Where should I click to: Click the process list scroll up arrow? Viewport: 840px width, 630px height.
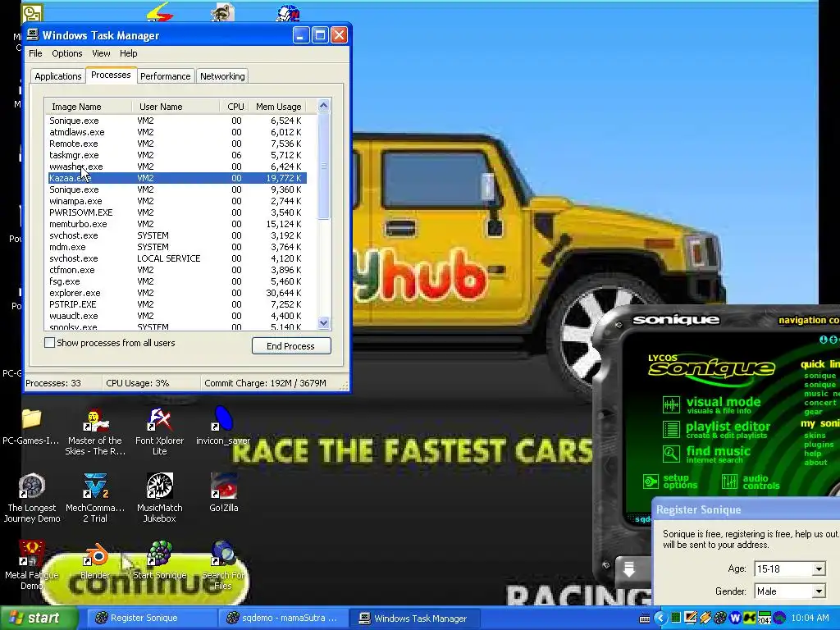coord(323,106)
